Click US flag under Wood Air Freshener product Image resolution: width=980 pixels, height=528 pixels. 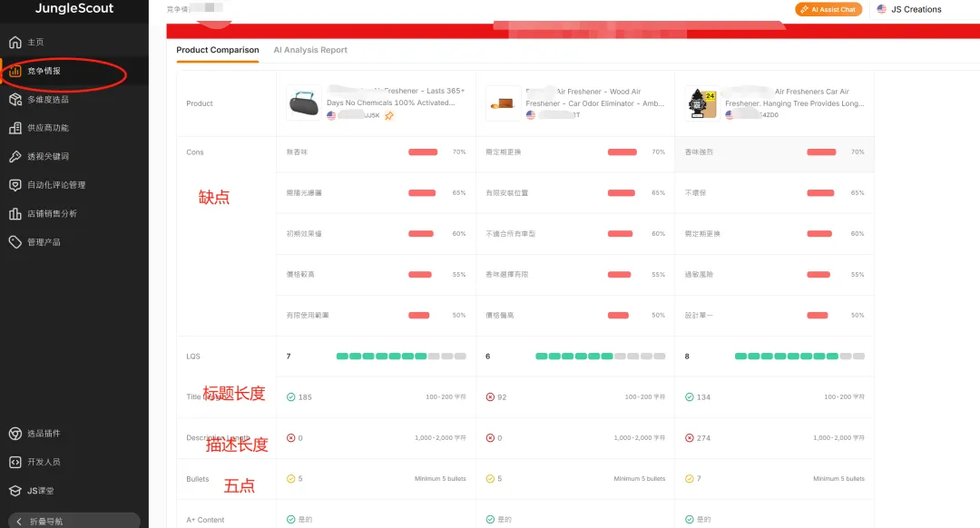pos(531,115)
